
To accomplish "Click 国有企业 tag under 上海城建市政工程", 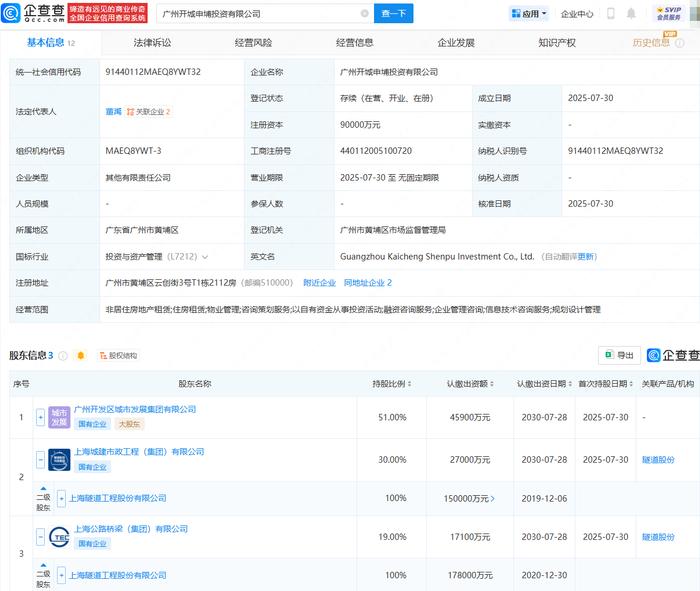I will (92, 467).
